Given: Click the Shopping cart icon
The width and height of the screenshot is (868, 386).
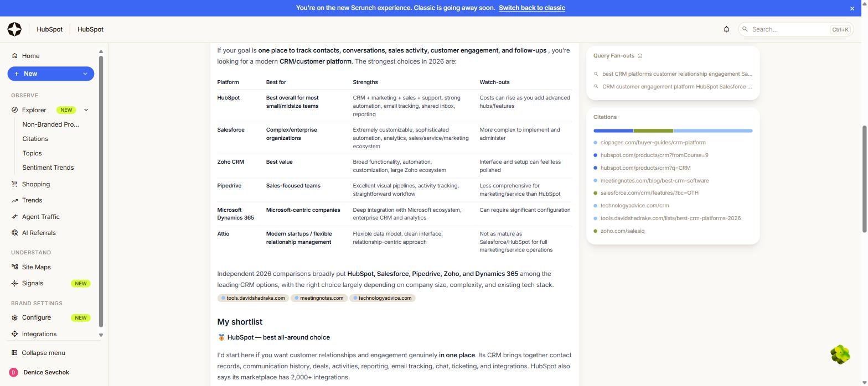Looking at the screenshot, I should 14,184.
